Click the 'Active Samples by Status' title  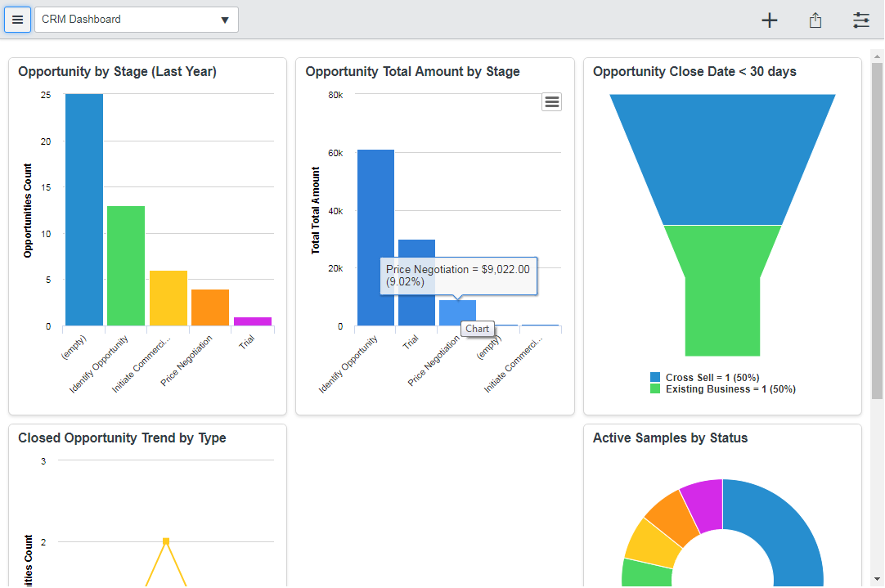(x=670, y=438)
